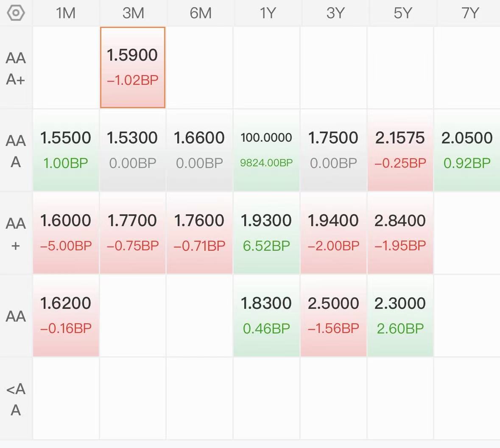
Task: Select the AAA+ rating row label
Action: (16, 68)
